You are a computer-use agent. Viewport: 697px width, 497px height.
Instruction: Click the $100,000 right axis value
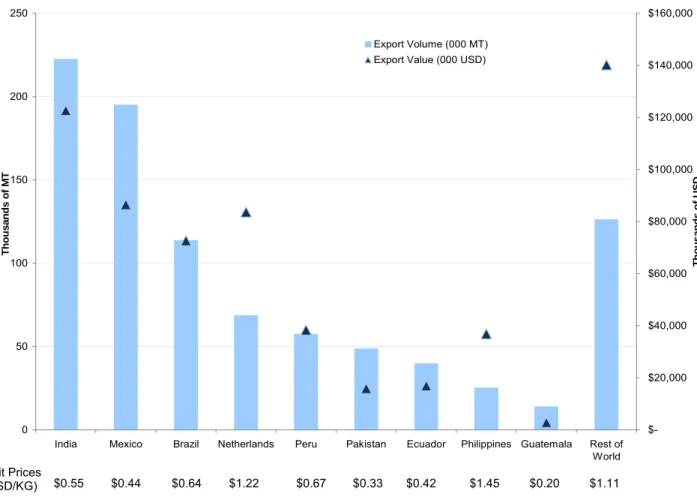(x=670, y=170)
